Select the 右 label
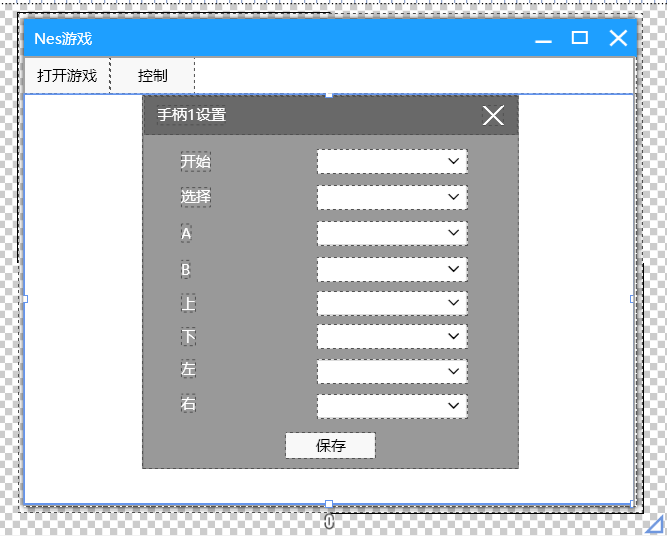This screenshot has height=536, width=667. pos(188,404)
